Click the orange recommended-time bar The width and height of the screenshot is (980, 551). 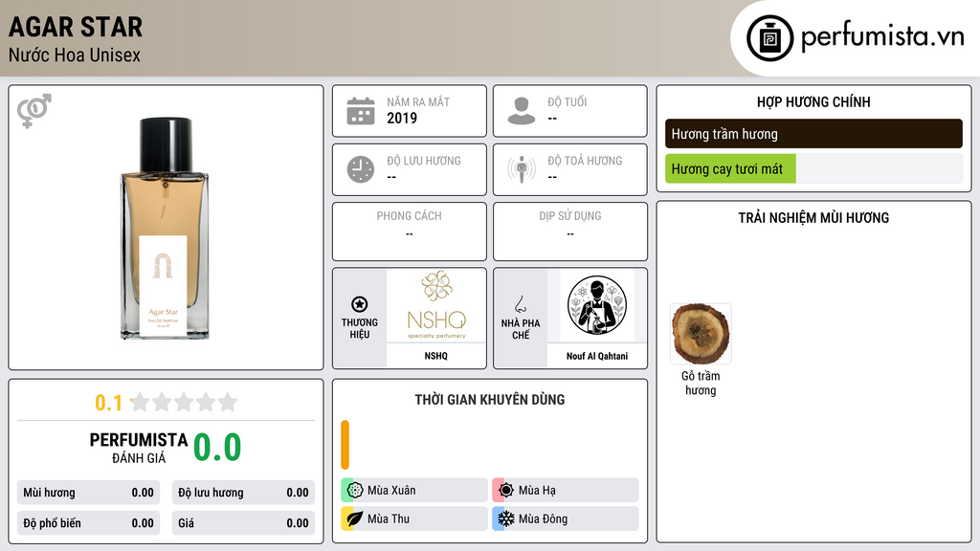[x=345, y=445]
